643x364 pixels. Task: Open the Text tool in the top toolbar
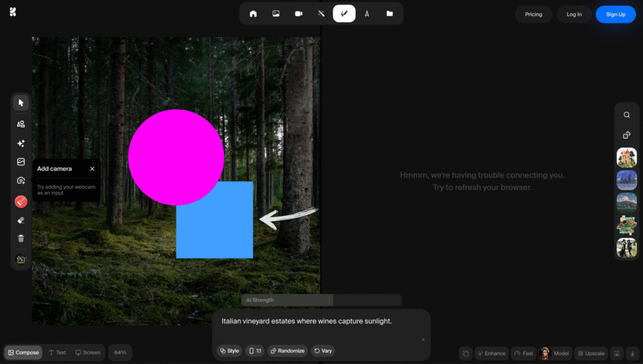(x=367, y=13)
